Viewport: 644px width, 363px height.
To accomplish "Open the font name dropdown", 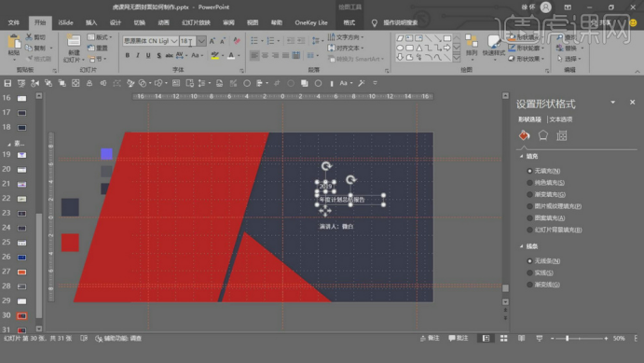I will (x=173, y=41).
